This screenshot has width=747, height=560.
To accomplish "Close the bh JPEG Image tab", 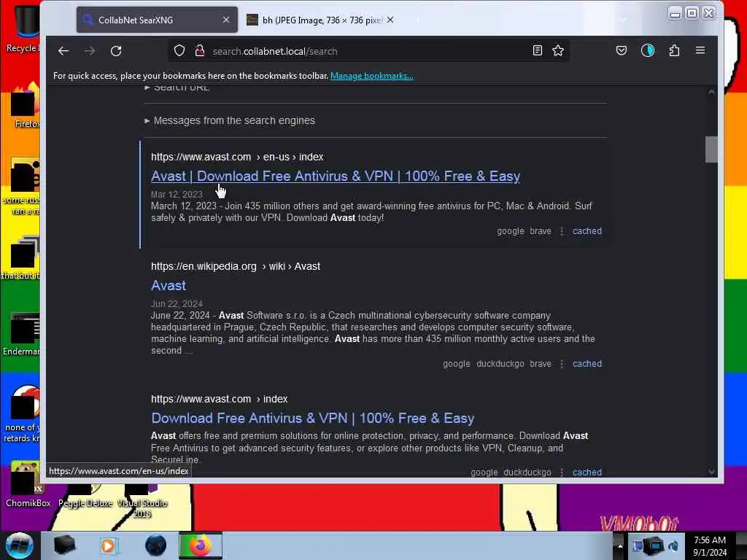I will tap(390, 20).
